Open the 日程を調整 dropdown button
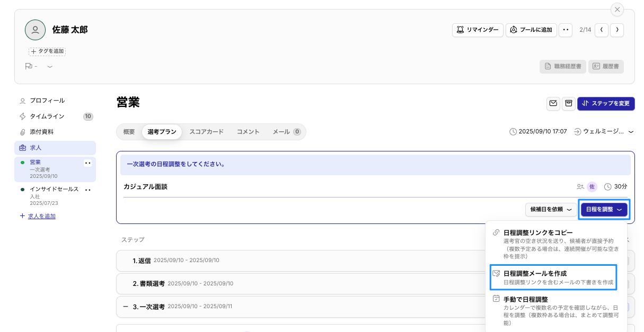644x332 pixels. click(604, 210)
